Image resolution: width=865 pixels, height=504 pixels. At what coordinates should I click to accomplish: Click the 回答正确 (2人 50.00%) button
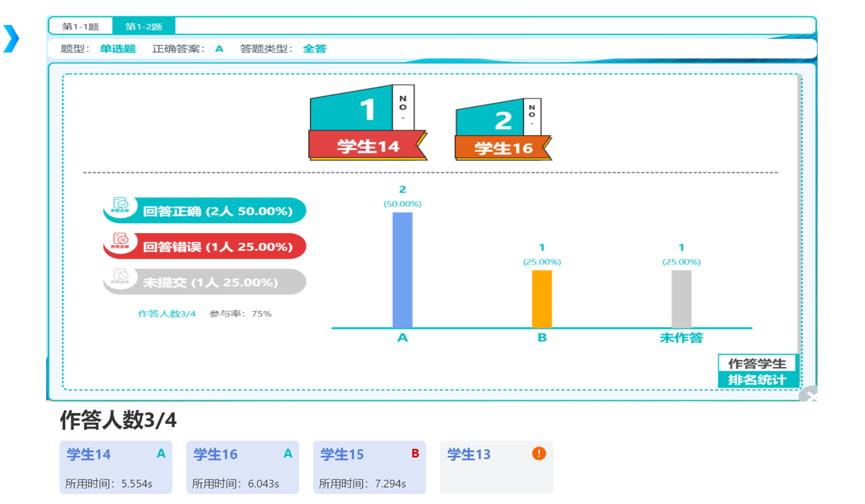(217, 211)
